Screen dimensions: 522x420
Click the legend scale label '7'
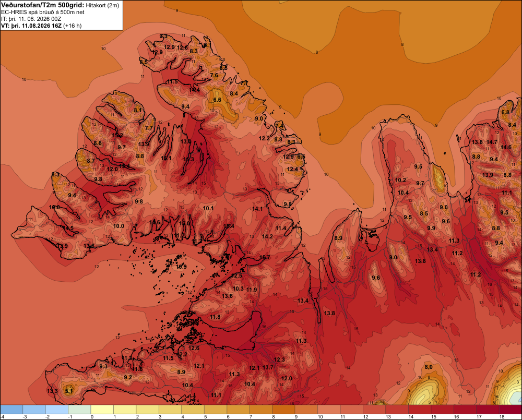(x=251, y=417)
